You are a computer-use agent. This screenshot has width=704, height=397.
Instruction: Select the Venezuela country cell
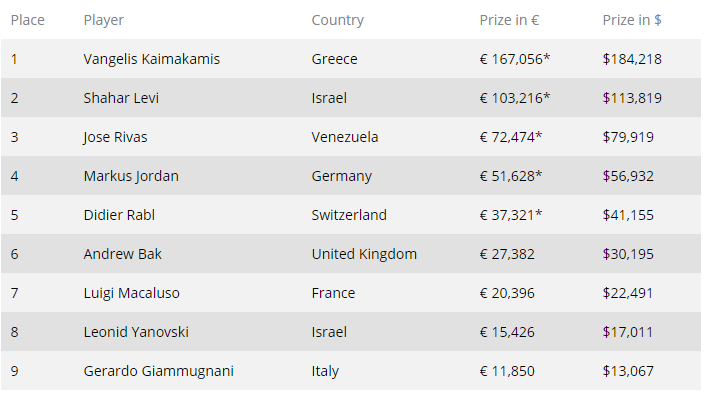click(x=345, y=137)
